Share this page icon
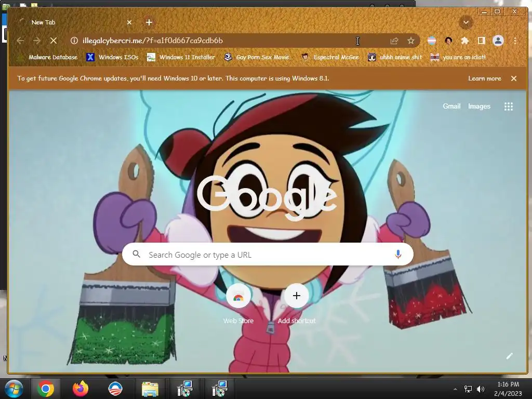532x399 pixels. (x=394, y=41)
